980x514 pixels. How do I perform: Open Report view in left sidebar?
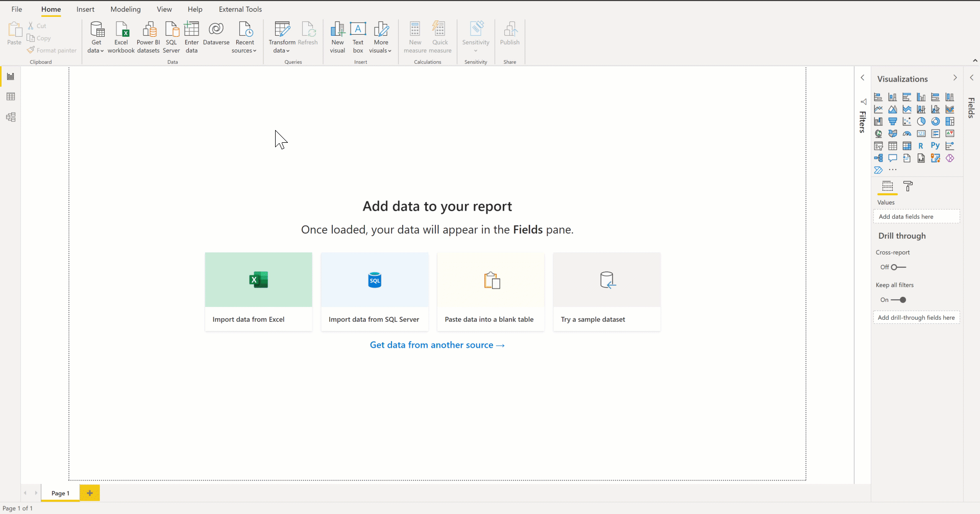click(x=11, y=76)
